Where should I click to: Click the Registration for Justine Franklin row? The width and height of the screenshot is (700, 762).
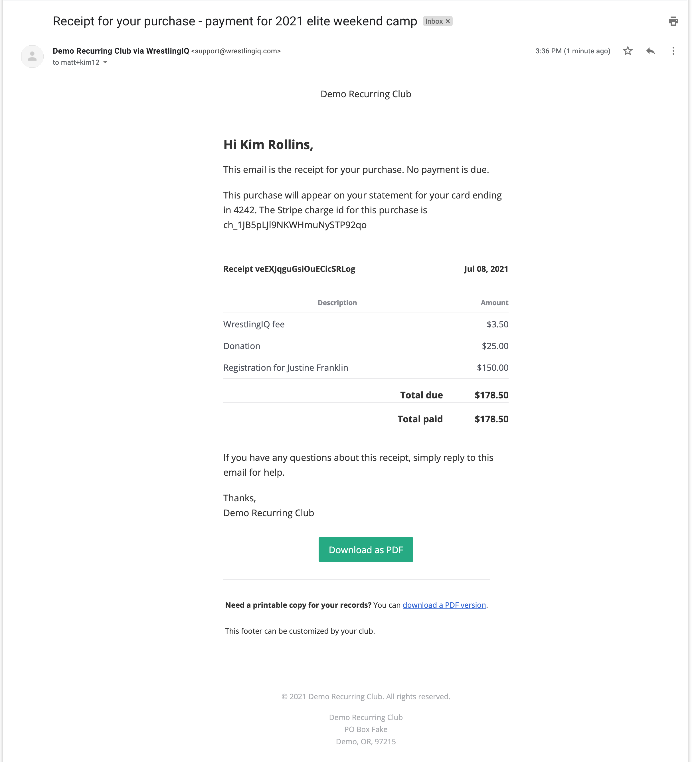[x=365, y=367]
